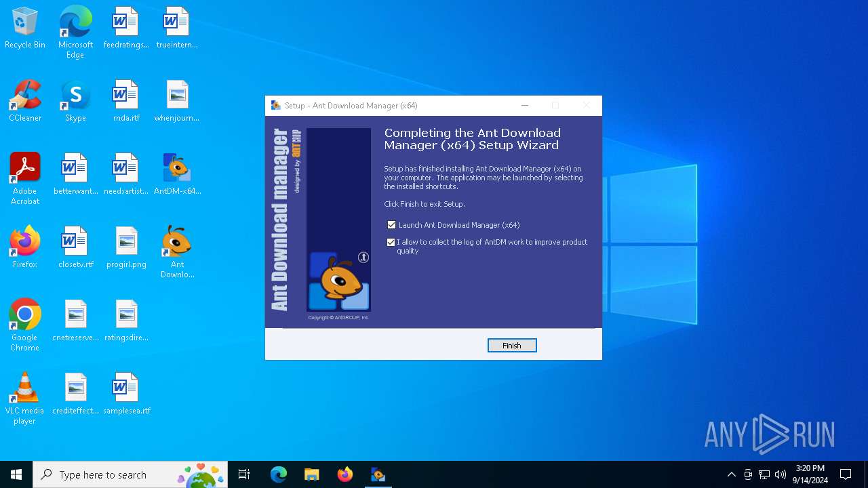Click the info badge on ant logo
The height and width of the screenshot is (488, 868).
pos(363,257)
